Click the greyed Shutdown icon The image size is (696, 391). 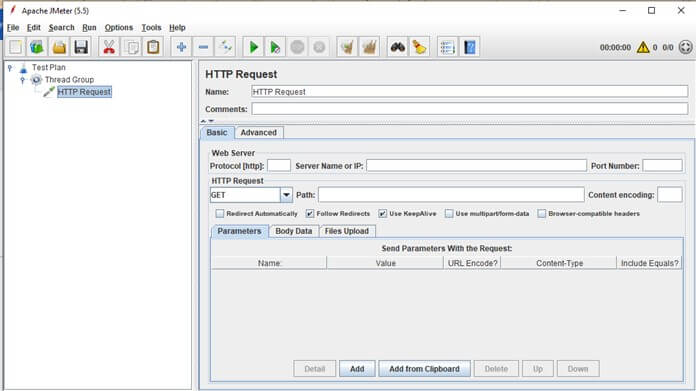click(x=319, y=47)
